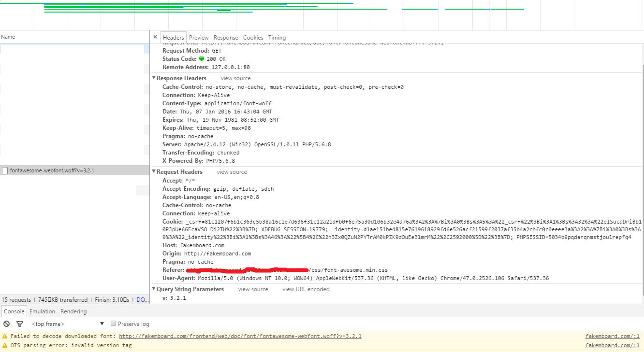Click the User-Agent header line
The image size is (644, 352).
(356, 278)
